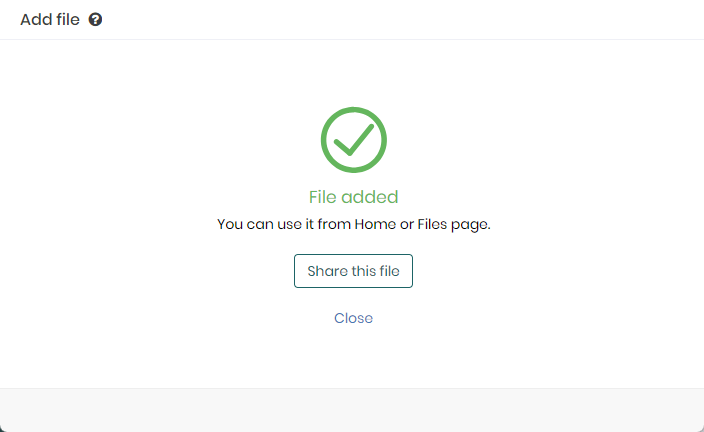The height and width of the screenshot is (432, 704).
Task: Click the File added confirmation heading
Action: click(353, 197)
